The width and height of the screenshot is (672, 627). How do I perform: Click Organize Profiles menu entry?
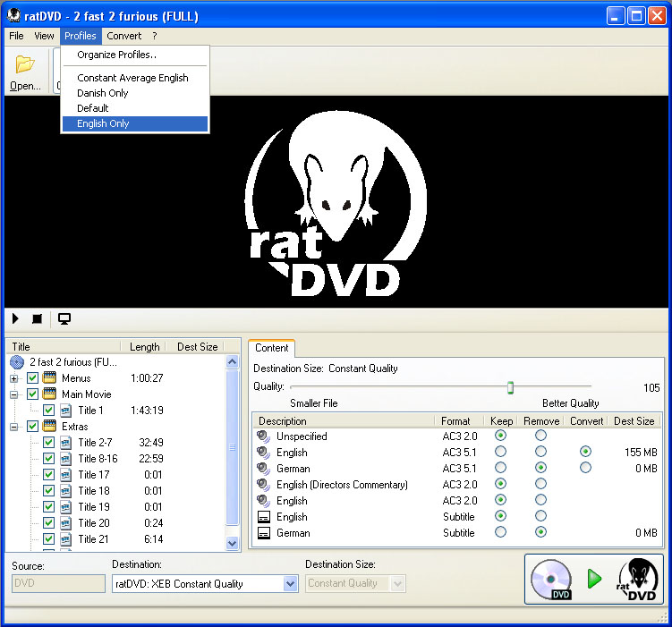(116, 55)
